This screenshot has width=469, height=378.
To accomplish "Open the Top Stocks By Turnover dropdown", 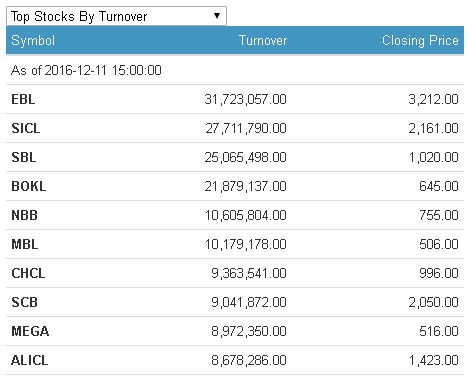I will point(116,16).
